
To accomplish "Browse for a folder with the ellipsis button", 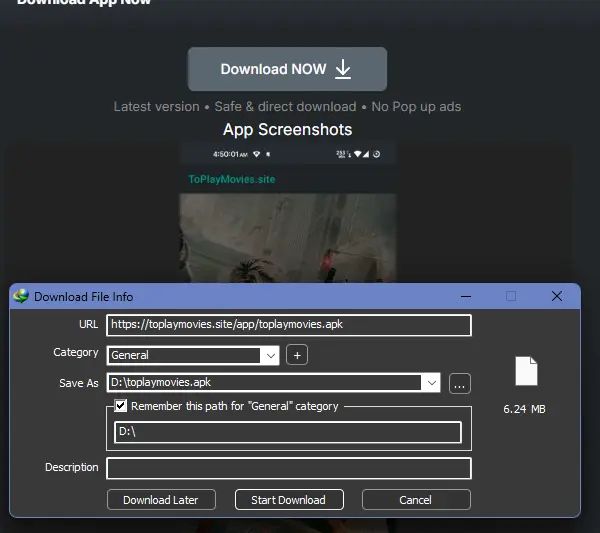I will [x=460, y=383].
